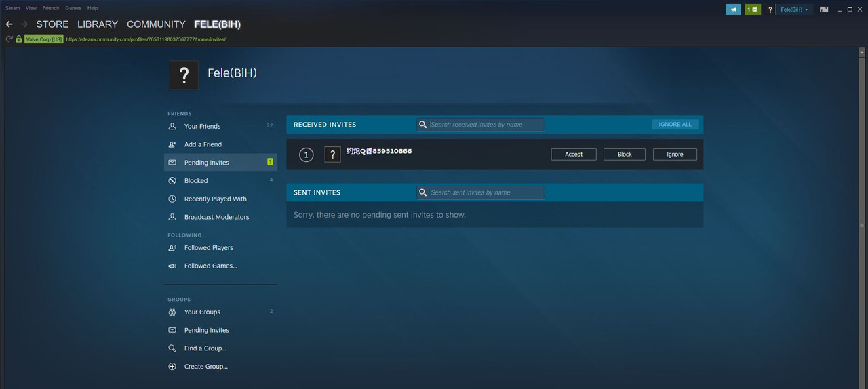This screenshot has width=868, height=389.
Task: Click Your Friends person icon
Action: [172, 126]
